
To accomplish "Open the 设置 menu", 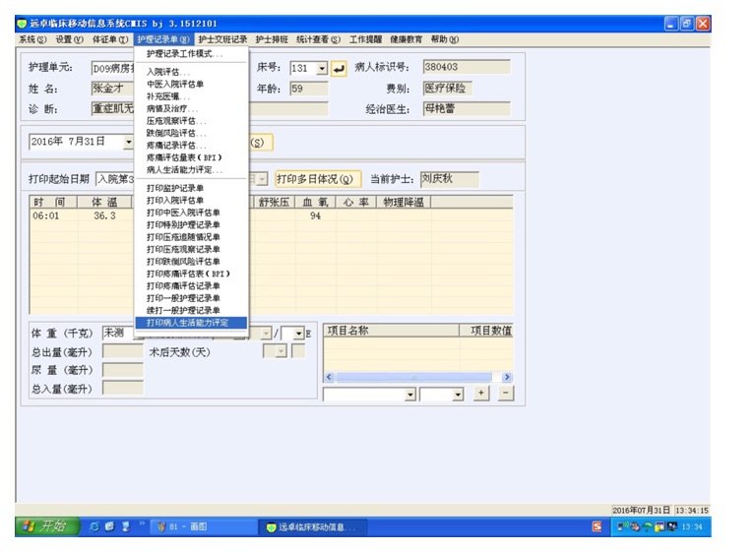I will click(69, 39).
